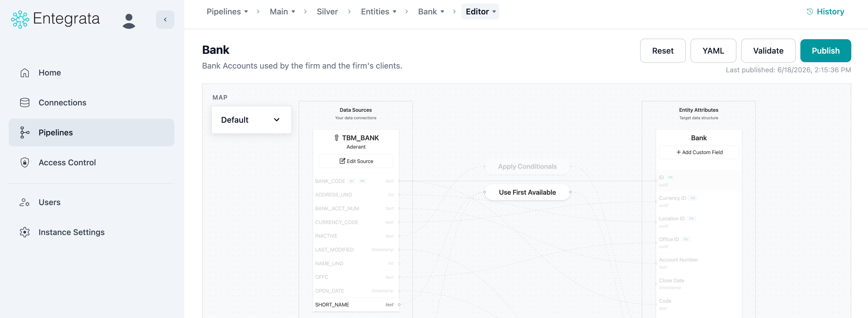Click the Pipelines branch icon
The image size is (868, 318).
pos(24,132)
